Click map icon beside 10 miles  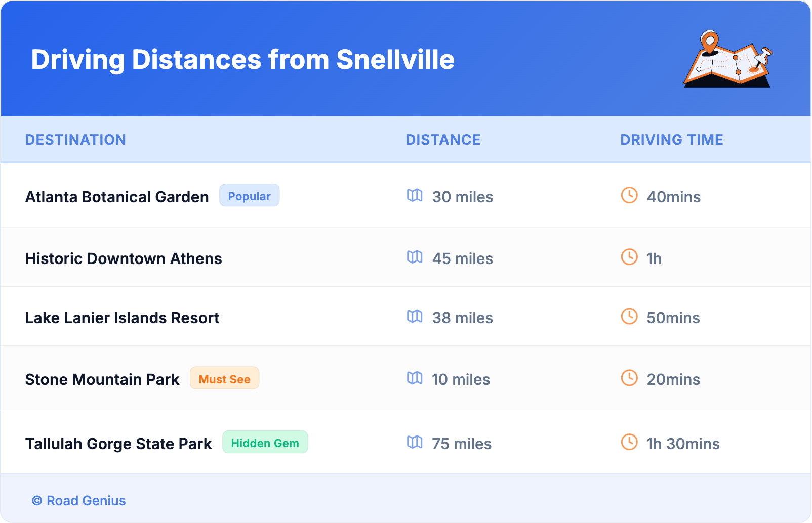(415, 378)
